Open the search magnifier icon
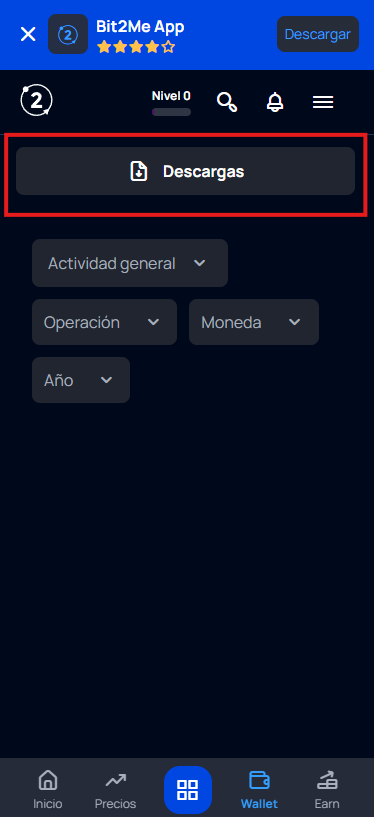 (x=227, y=102)
